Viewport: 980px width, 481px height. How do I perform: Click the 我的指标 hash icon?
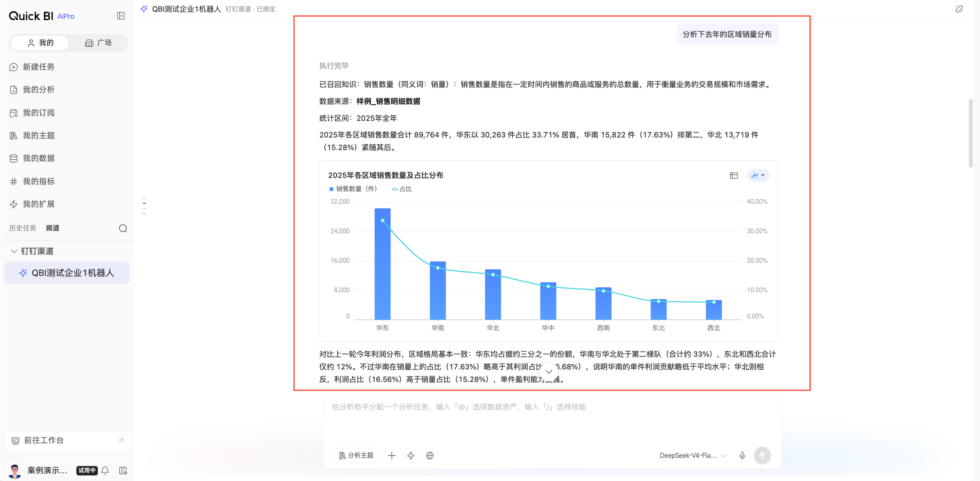(14, 181)
